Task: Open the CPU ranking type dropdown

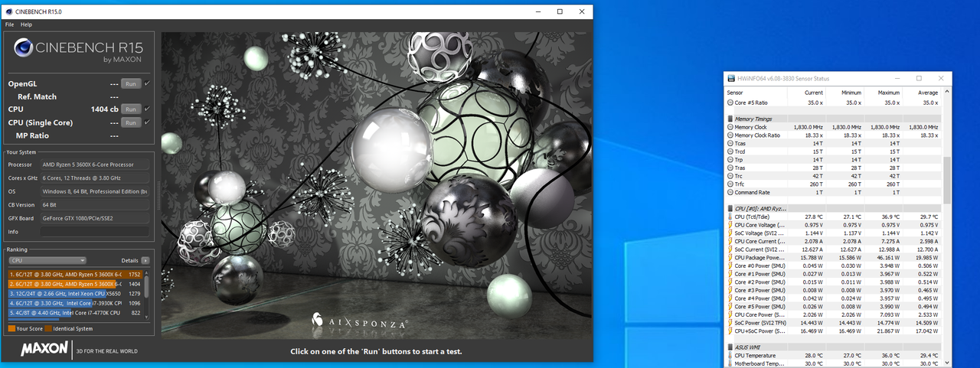Action: 47,260
